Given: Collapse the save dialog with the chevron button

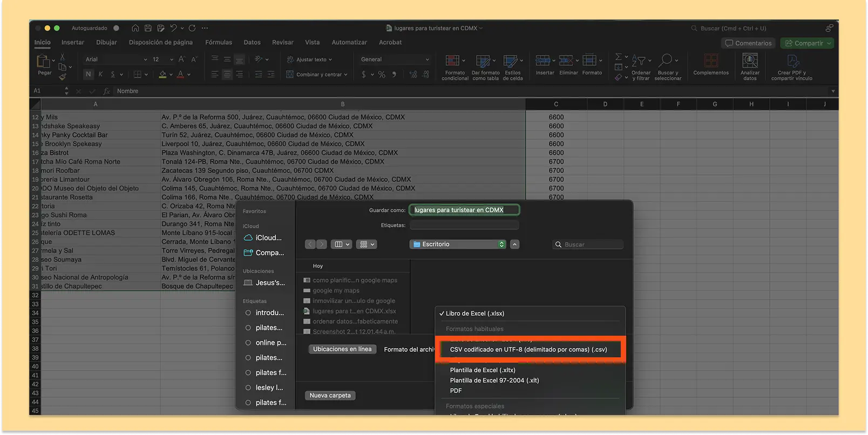Looking at the screenshot, I should [515, 244].
